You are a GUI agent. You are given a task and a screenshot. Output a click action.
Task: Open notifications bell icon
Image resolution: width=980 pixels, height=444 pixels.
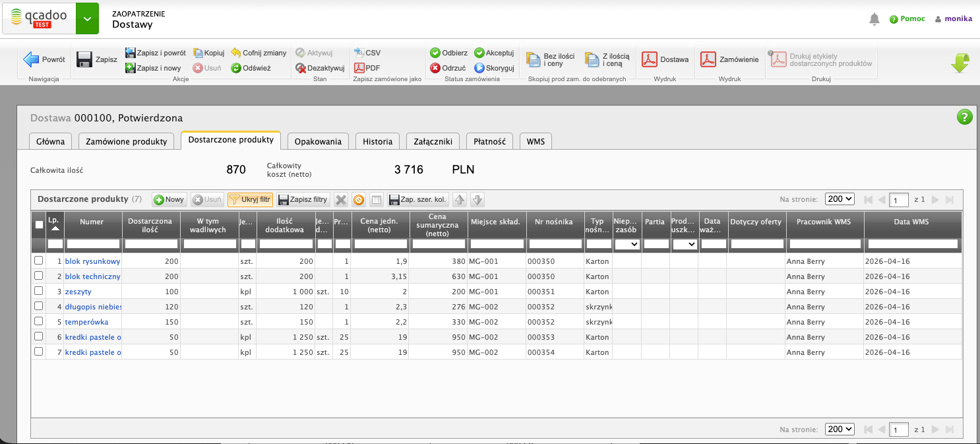point(874,18)
